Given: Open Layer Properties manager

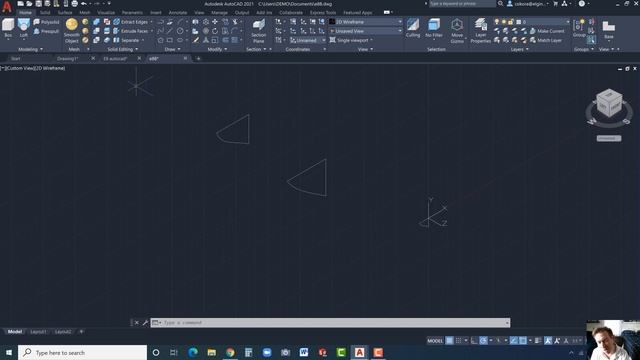Looking at the screenshot, I should pyautogui.click(x=480, y=31).
